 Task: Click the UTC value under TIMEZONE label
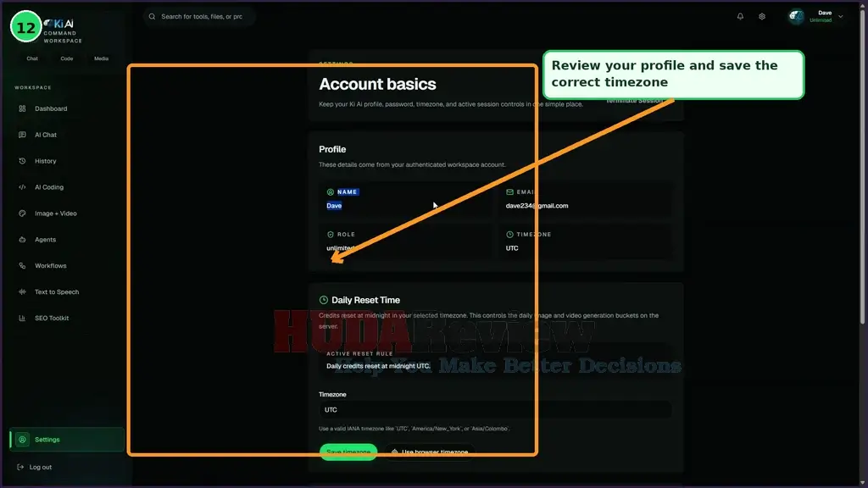tap(512, 248)
